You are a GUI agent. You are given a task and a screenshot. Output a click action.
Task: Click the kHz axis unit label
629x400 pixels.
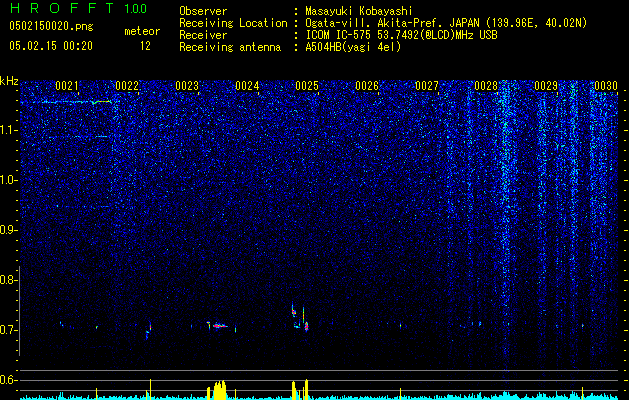(9, 81)
